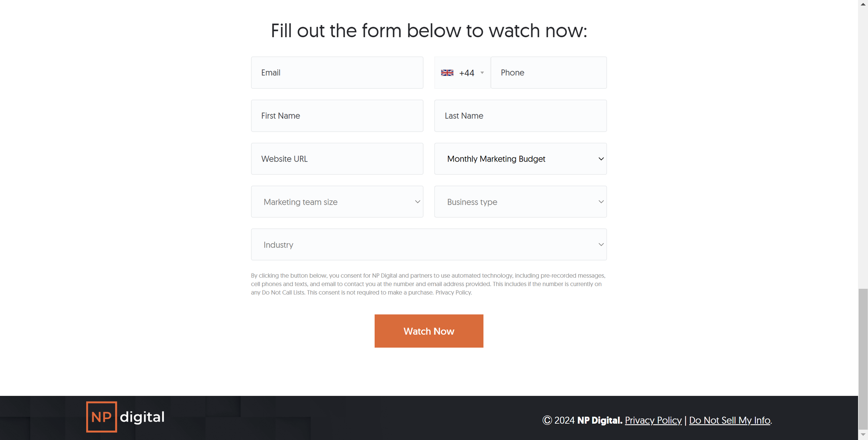Focus the Phone number field

549,73
